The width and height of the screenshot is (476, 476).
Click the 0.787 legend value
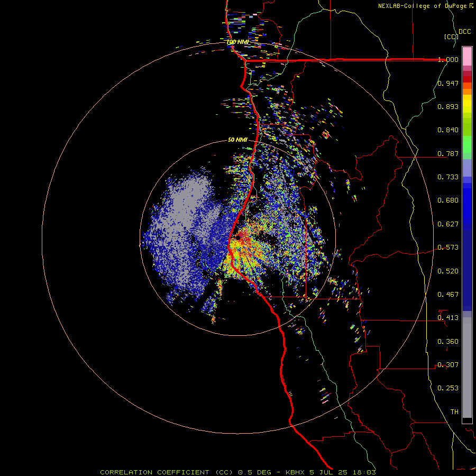pyautogui.click(x=448, y=153)
